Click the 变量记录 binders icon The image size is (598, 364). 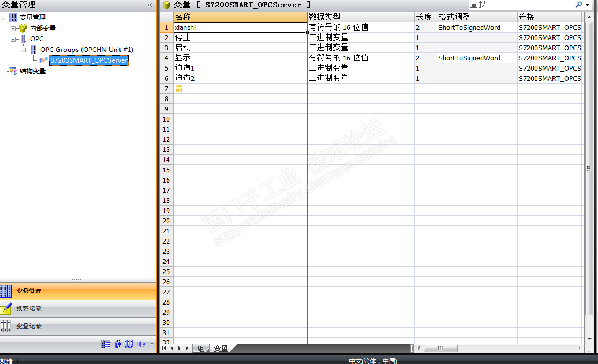tap(6, 327)
